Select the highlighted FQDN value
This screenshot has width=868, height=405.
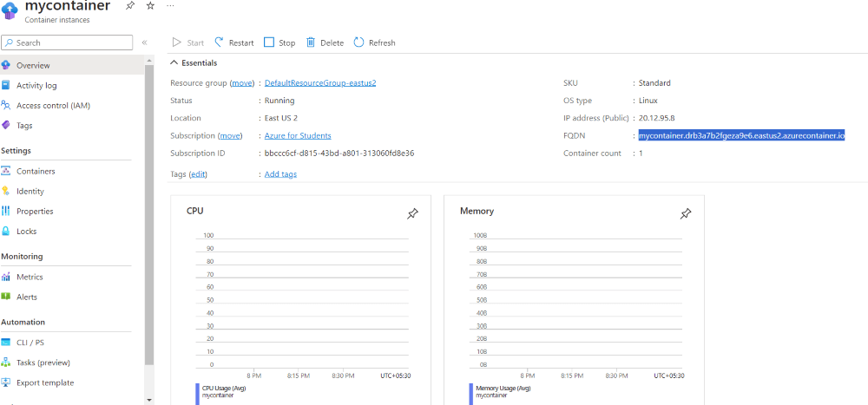click(x=741, y=135)
